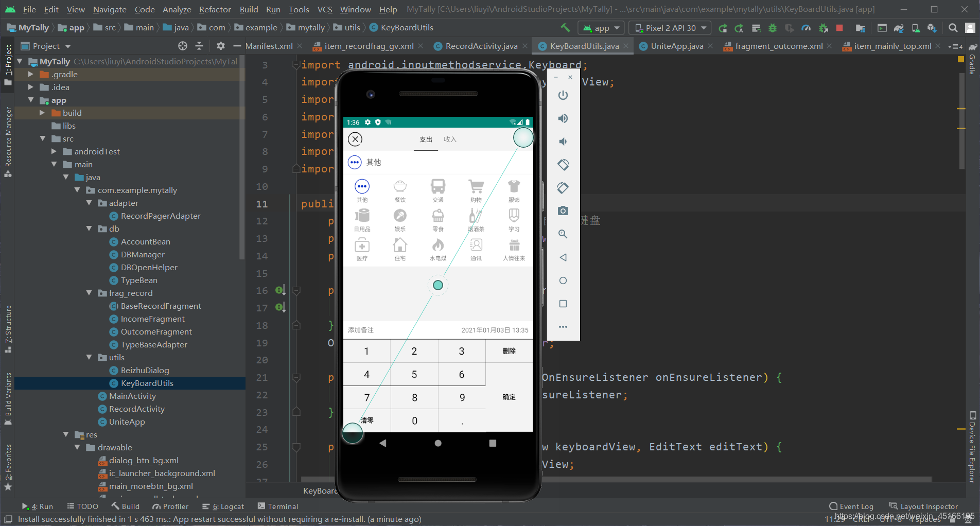This screenshot has height=526, width=980.
Task: Collapse the db package
Action: [x=89, y=229]
